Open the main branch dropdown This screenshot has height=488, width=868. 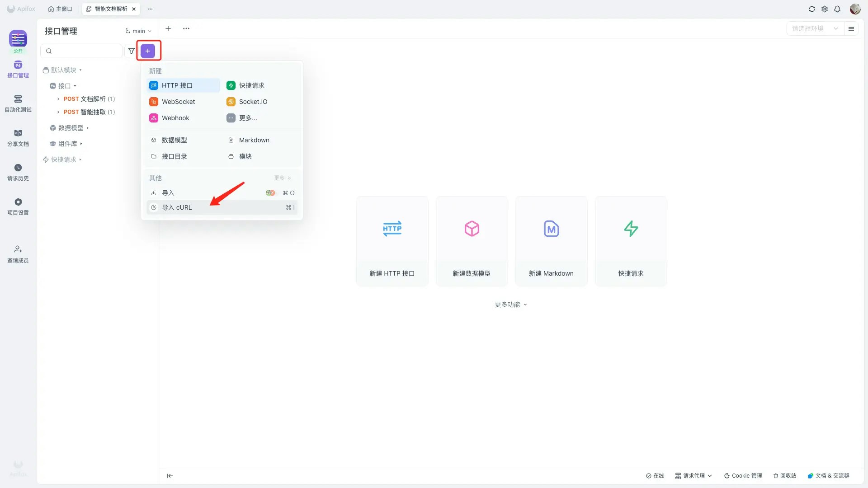[139, 31]
